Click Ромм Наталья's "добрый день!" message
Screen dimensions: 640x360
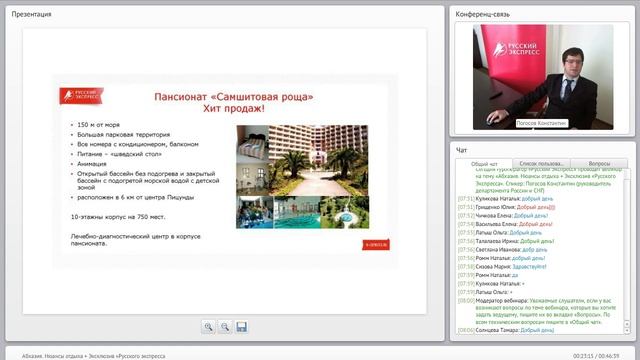501,258
